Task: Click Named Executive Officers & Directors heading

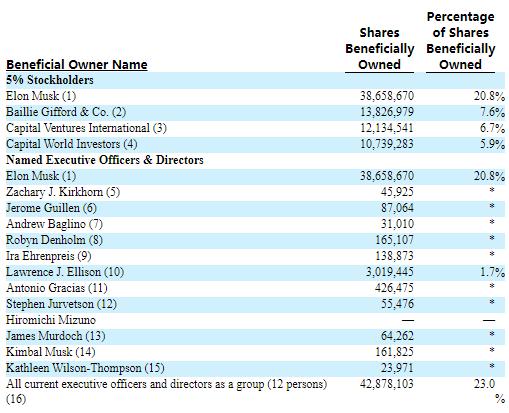Action: click(x=105, y=160)
